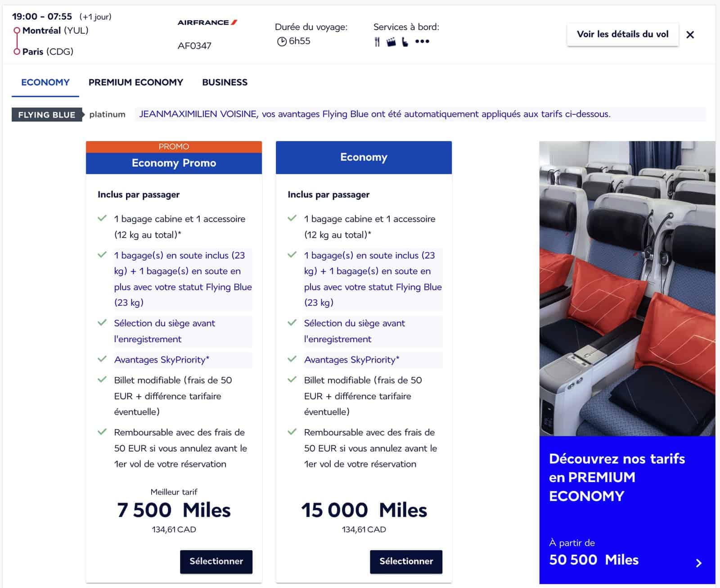
Task: Select the Air France airline logo
Action: tap(206, 23)
